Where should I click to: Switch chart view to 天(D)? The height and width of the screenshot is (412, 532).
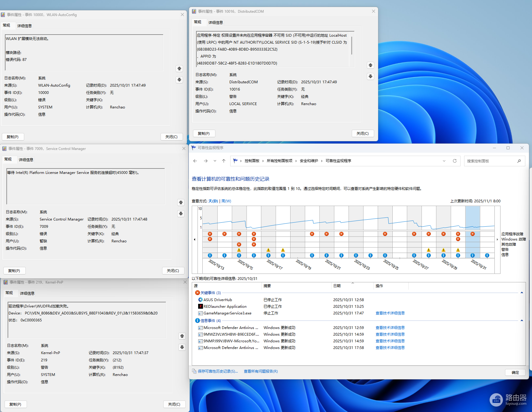click(213, 201)
